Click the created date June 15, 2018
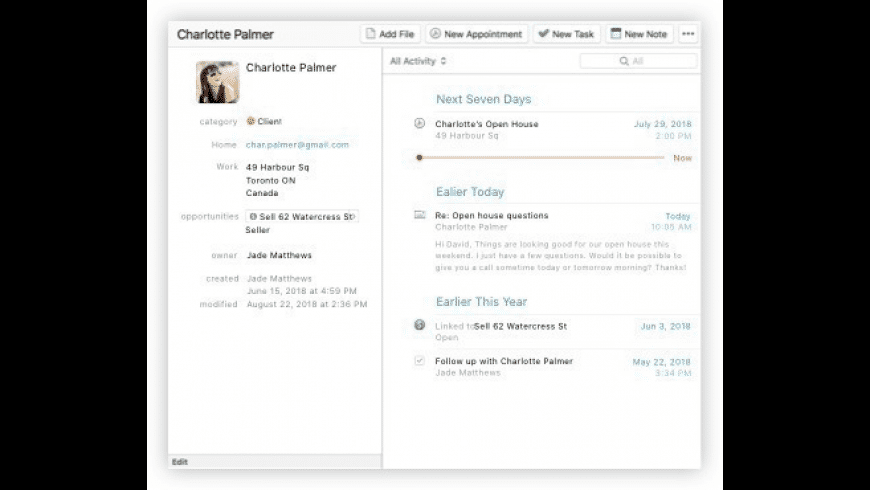 pos(301,291)
